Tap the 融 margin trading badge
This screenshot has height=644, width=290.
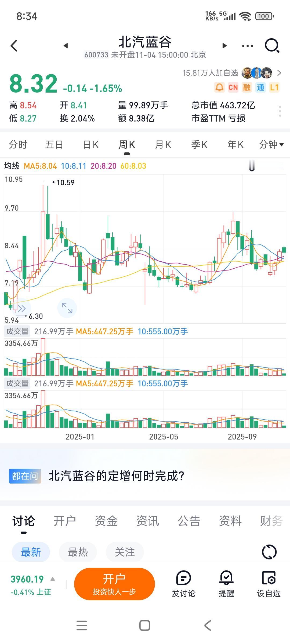[x=247, y=87]
